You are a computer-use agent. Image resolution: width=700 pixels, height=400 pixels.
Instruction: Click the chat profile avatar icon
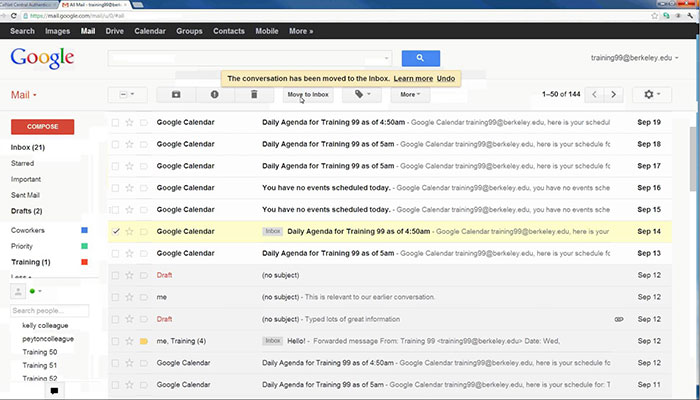pos(18,292)
